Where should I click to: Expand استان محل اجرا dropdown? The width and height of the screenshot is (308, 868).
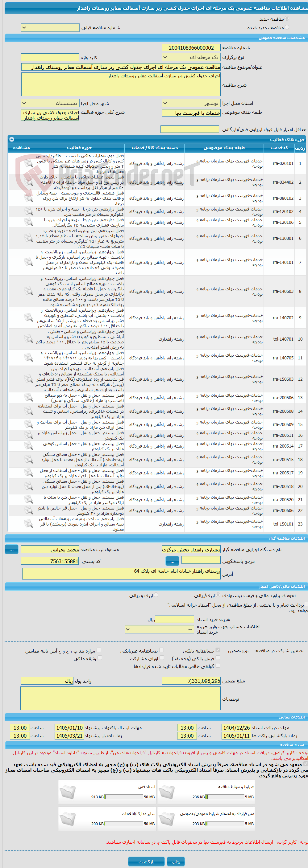pos(191,103)
